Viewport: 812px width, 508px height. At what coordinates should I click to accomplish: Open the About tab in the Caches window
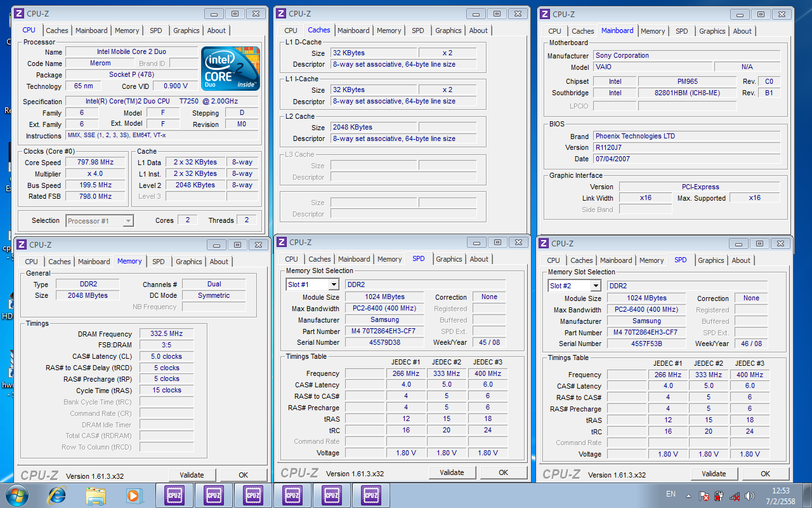[478, 30]
